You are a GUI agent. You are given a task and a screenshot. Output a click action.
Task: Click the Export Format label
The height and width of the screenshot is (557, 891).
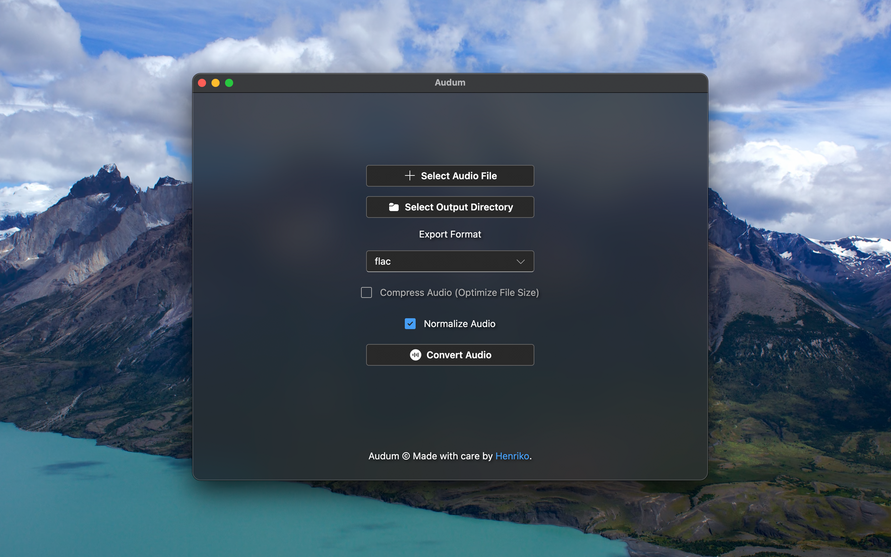click(450, 234)
